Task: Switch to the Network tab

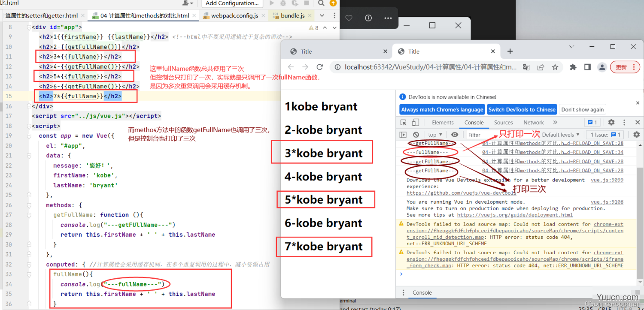Action: click(x=534, y=123)
